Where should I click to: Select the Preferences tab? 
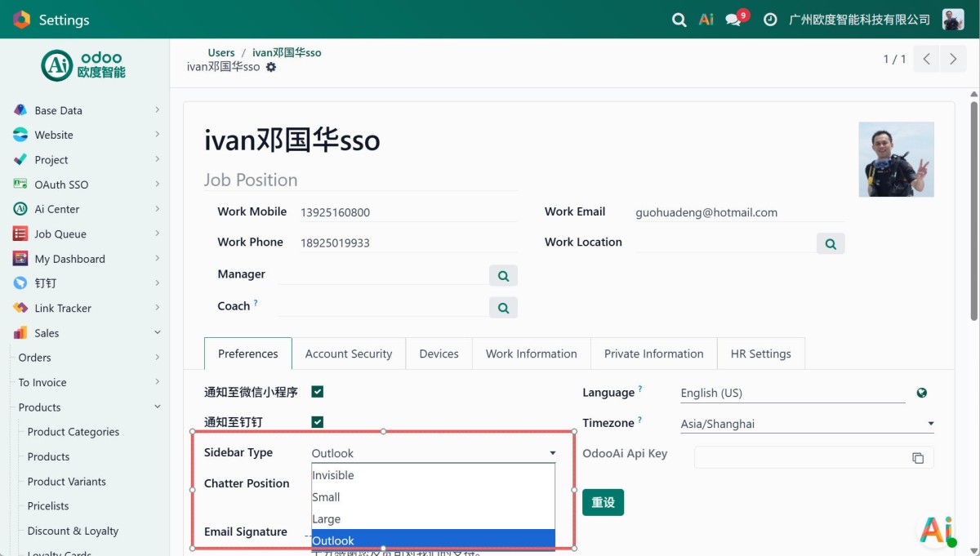(248, 354)
